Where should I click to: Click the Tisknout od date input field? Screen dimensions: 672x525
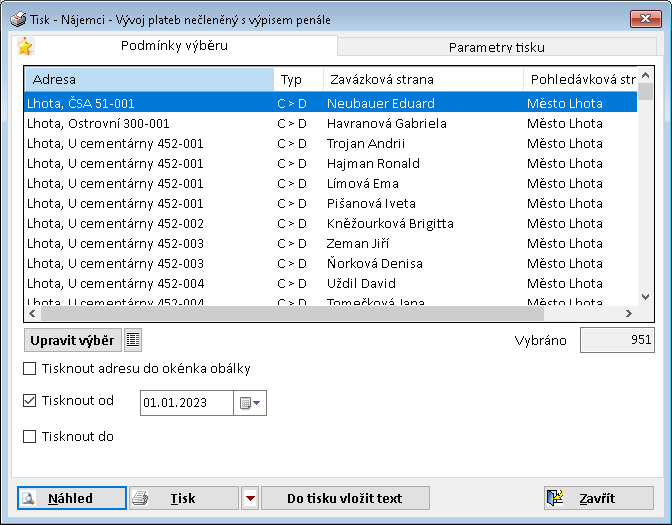click(x=186, y=402)
